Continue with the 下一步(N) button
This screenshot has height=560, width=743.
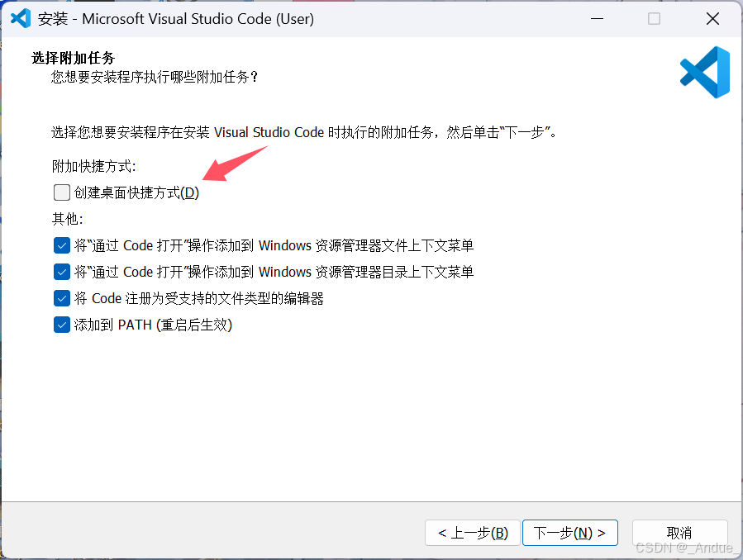tap(570, 533)
